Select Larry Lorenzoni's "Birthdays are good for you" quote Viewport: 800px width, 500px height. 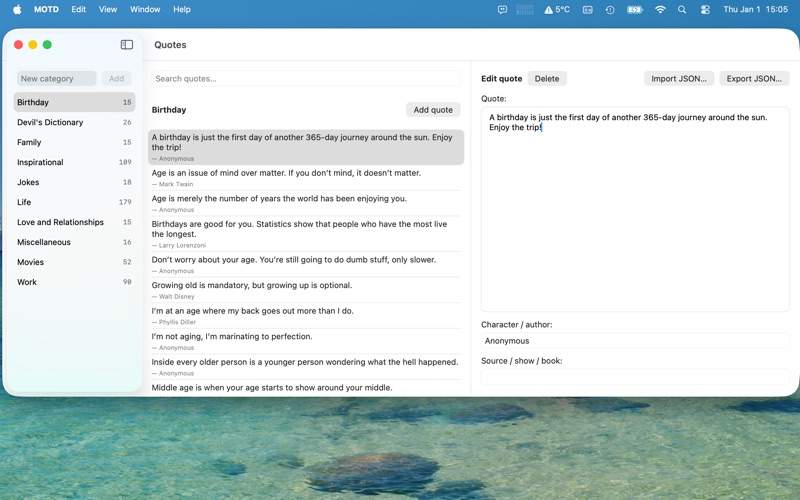(x=306, y=234)
